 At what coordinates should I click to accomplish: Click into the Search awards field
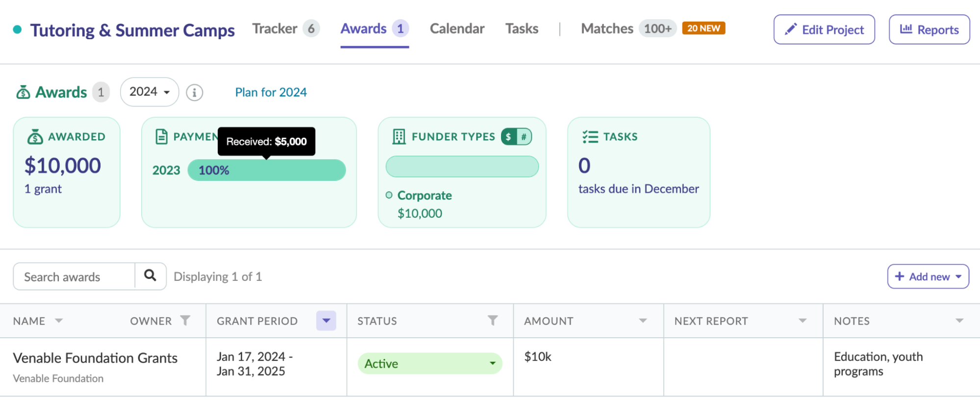75,277
